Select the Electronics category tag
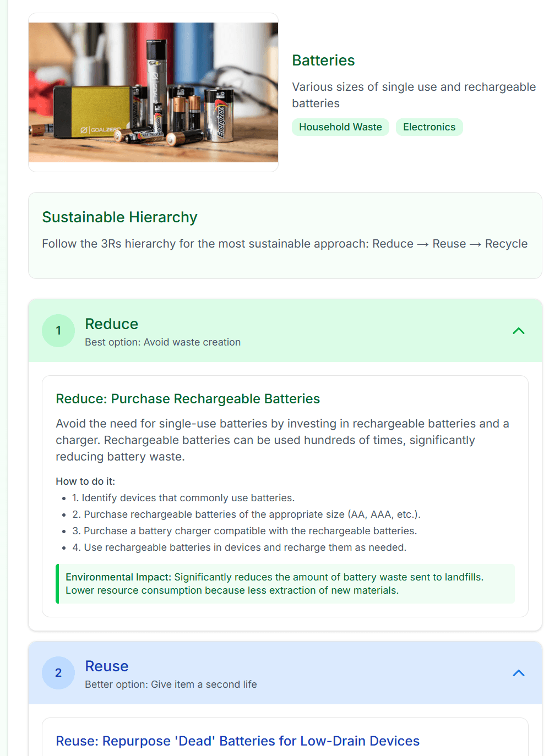 429,127
